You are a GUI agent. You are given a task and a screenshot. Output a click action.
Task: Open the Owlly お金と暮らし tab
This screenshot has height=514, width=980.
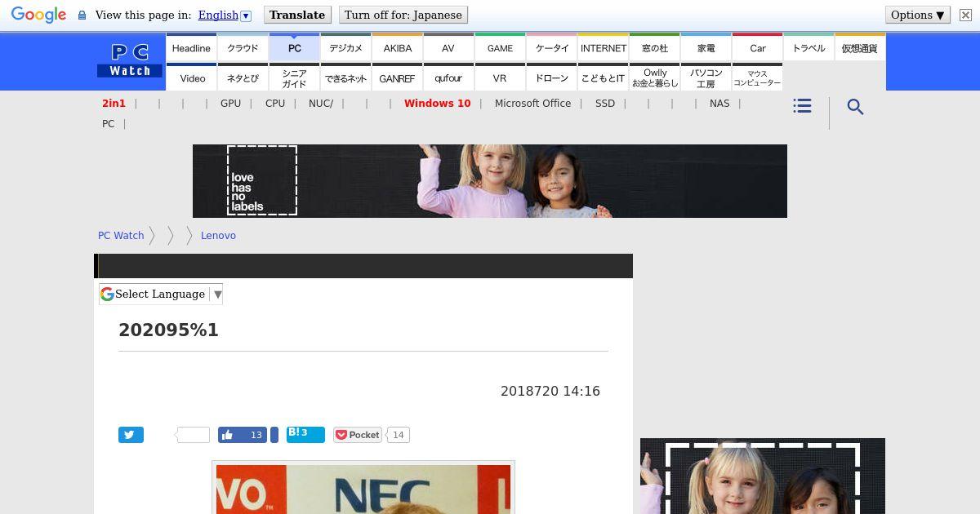coord(655,78)
